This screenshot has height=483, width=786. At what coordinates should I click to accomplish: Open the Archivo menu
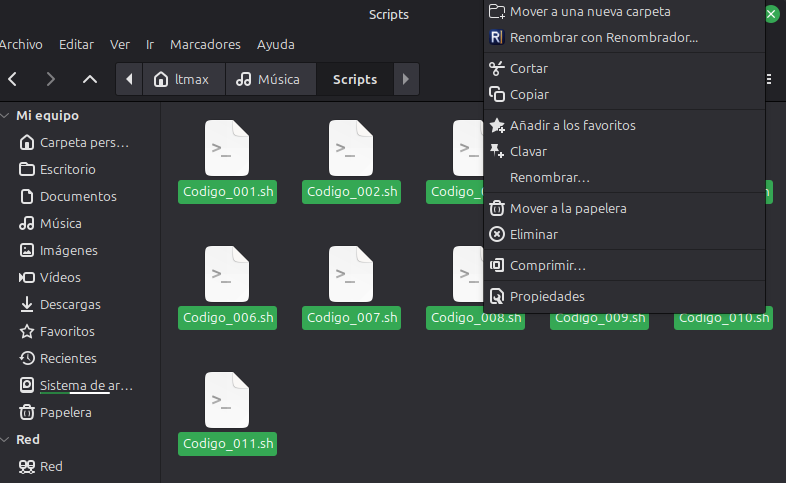tap(21, 45)
